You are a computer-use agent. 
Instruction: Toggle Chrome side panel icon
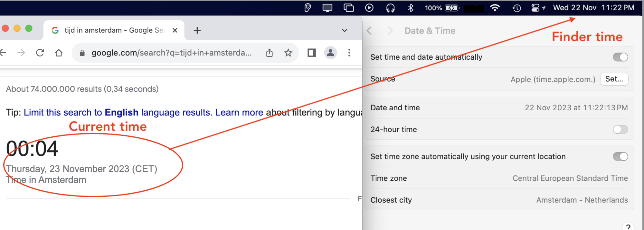coord(312,53)
